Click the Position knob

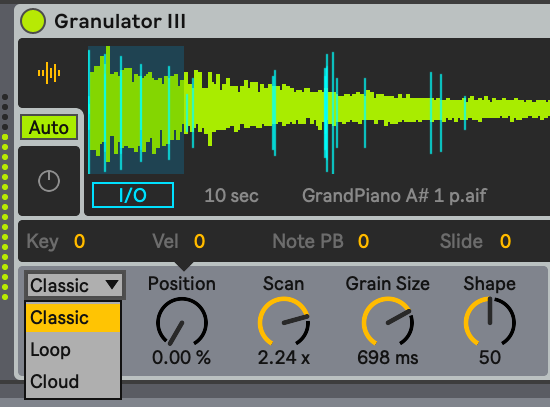click(182, 322)
